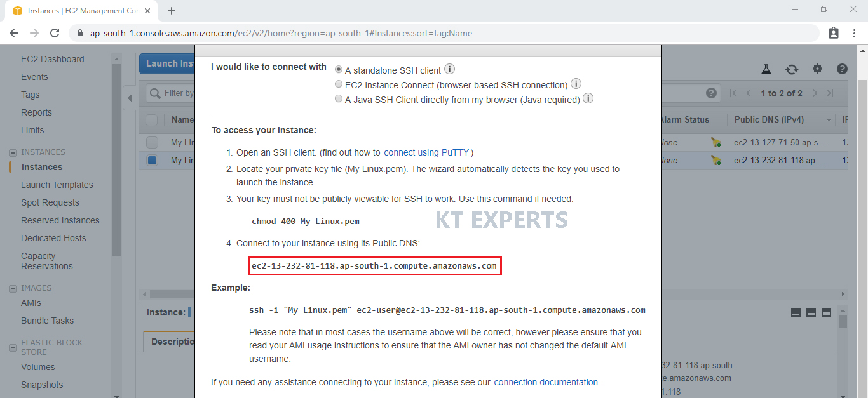
Task: Check the first unselected instance row checkbox
Action: pos(152,142)
